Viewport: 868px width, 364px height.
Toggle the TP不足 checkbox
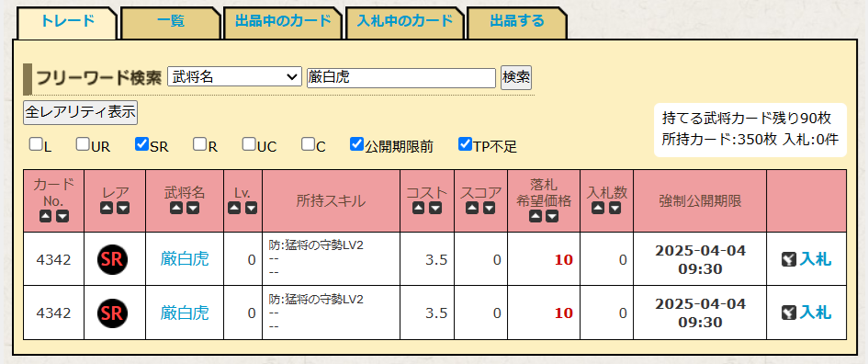tap(465, 144)
